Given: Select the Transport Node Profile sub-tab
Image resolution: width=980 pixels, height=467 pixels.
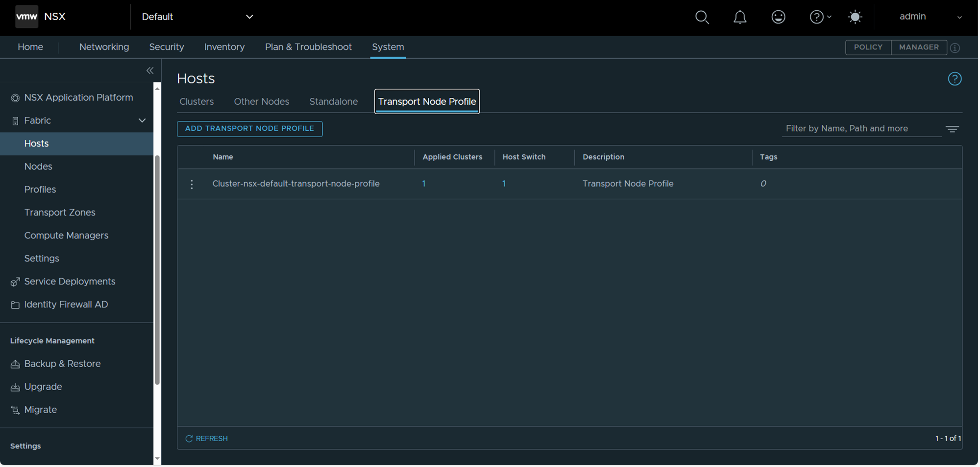Looking at the screenshot, I should coord(427,101).
